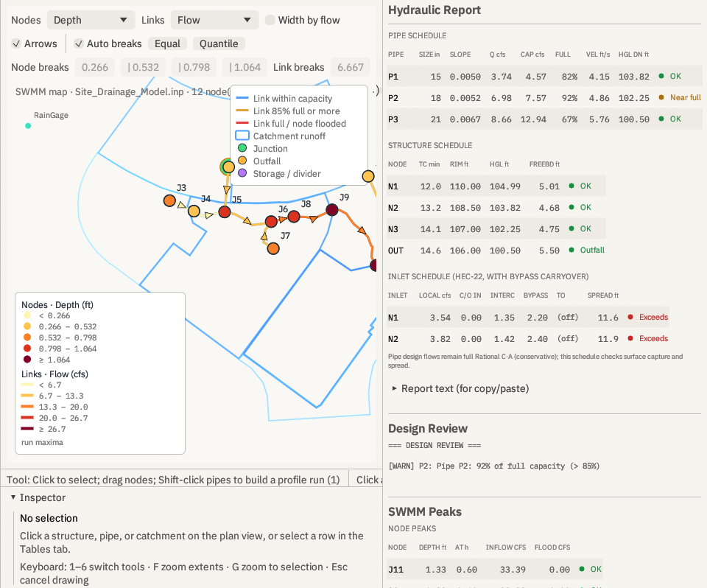Click node break field 0.266

[x=95, y=67]
